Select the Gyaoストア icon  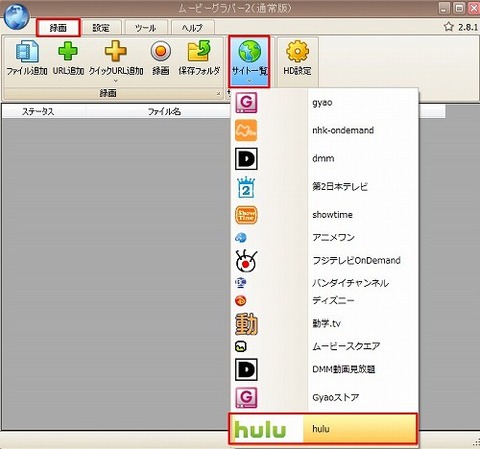pos(246,397)
